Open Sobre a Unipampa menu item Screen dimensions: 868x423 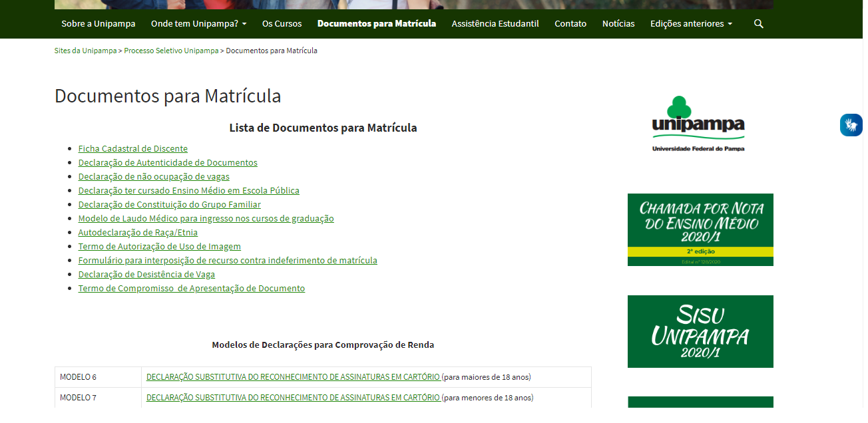pos(99,24)
